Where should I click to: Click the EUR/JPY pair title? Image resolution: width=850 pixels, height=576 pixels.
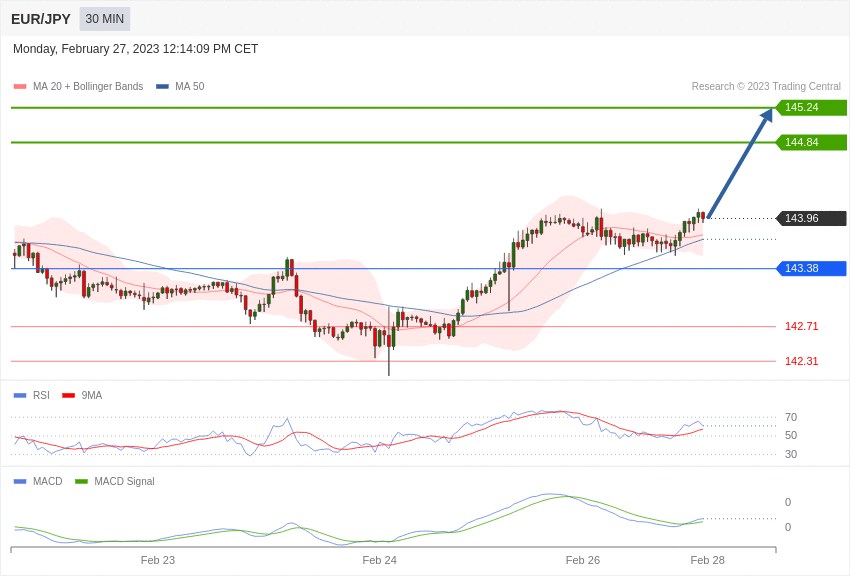coord(41,19)
